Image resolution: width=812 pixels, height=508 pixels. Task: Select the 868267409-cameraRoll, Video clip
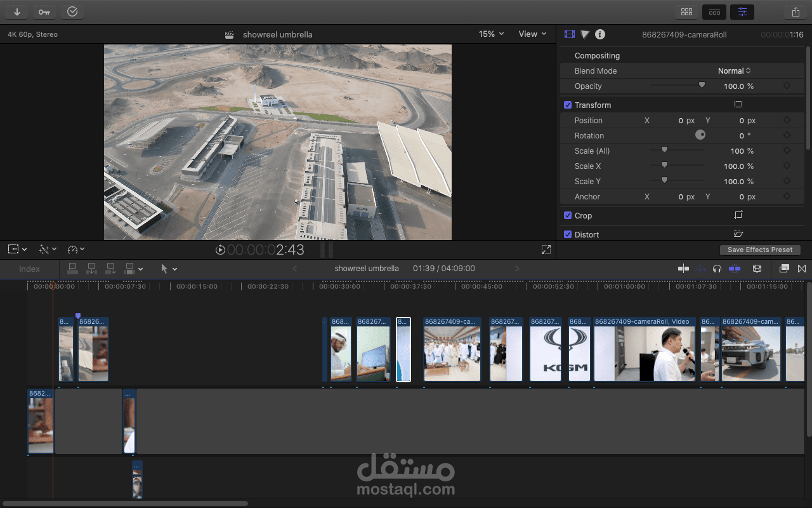(x=645, y=349)
